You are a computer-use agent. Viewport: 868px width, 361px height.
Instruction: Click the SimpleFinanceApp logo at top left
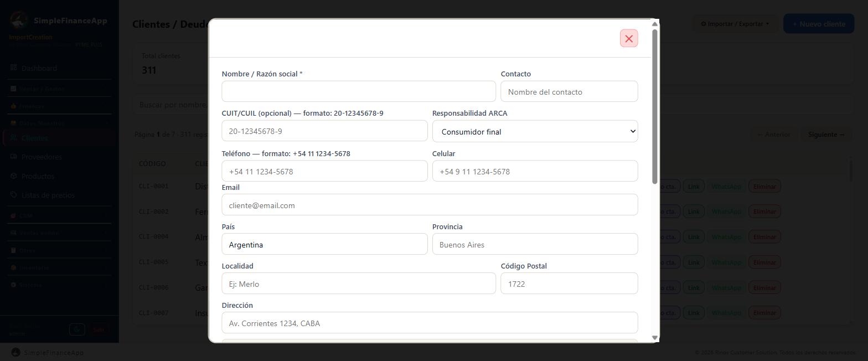[x=19, y=20]
